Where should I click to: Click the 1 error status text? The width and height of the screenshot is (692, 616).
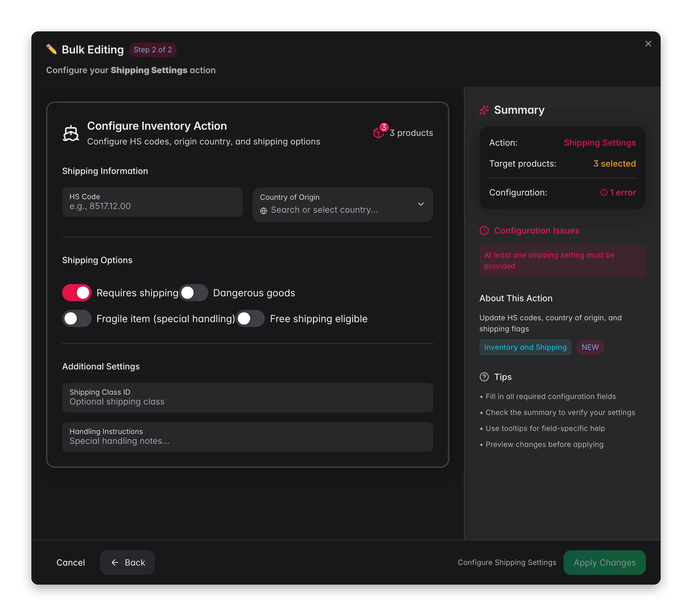pyautogui.click(x=623, y=192)
